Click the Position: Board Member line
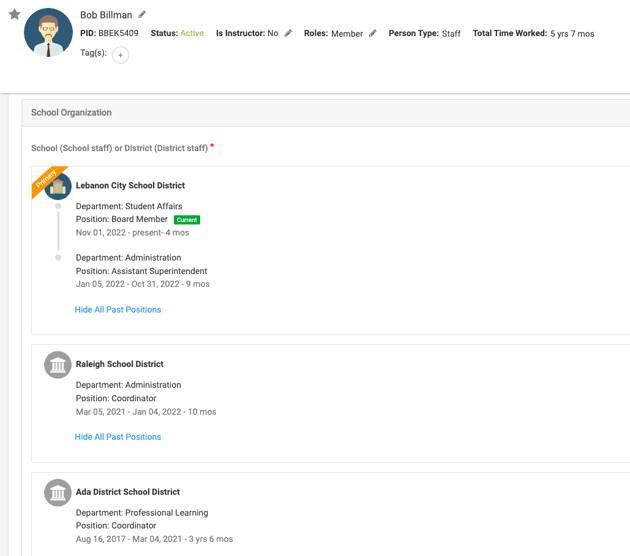The image size is (630, 556). [x=122, y=219]
